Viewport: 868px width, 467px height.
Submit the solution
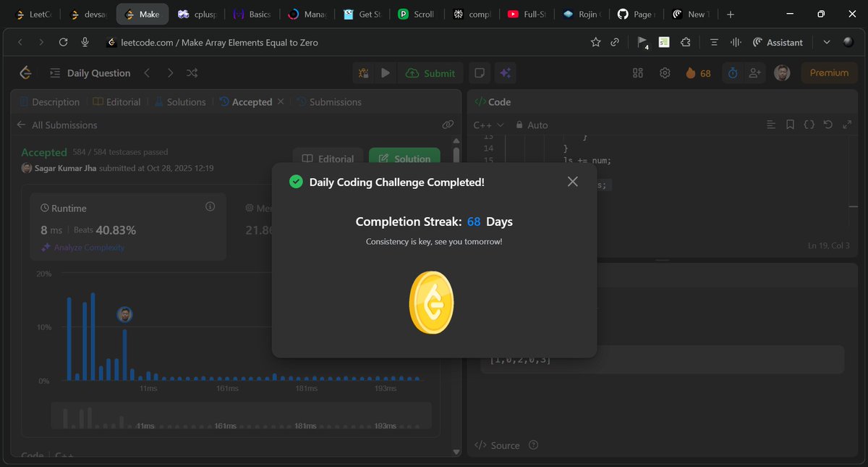click(430, 73)
